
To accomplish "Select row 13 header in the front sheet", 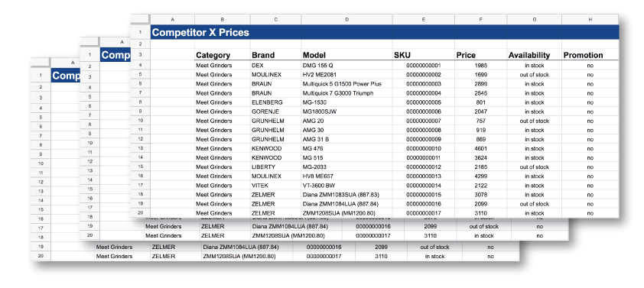I will (141, 148).
